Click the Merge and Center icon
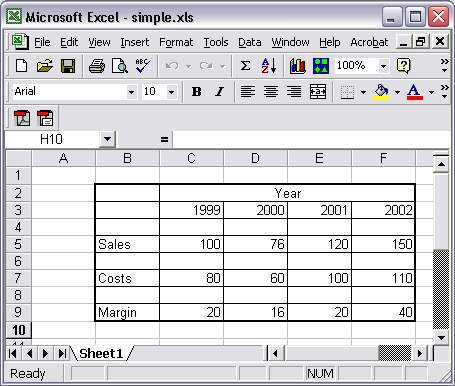 point(318,91)
